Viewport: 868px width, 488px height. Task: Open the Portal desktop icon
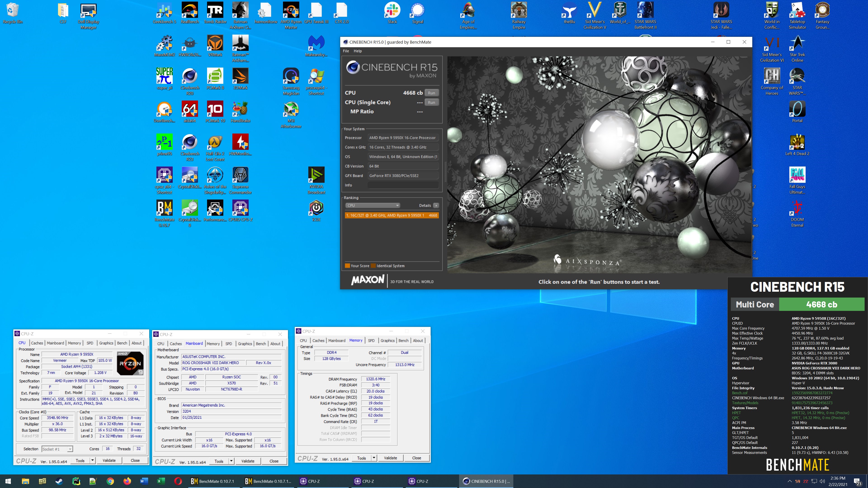pyautogui.click(x=797, y=112)
